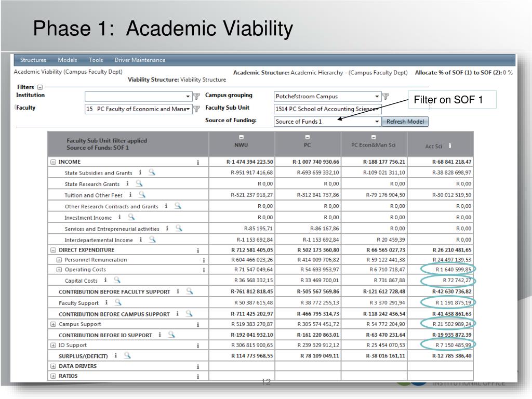532x399 pixels.
Task: Collapse the INCOME row
Action: [x=54, y=162]
